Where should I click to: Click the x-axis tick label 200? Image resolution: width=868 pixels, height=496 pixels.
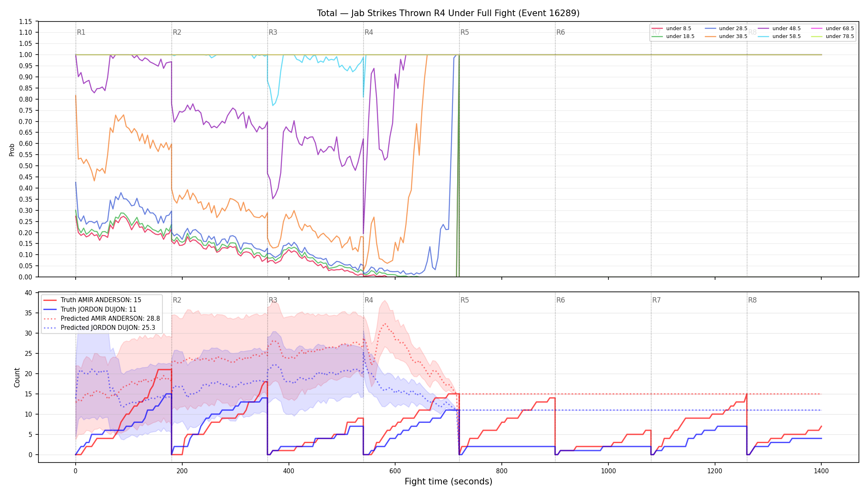[182, 471]
